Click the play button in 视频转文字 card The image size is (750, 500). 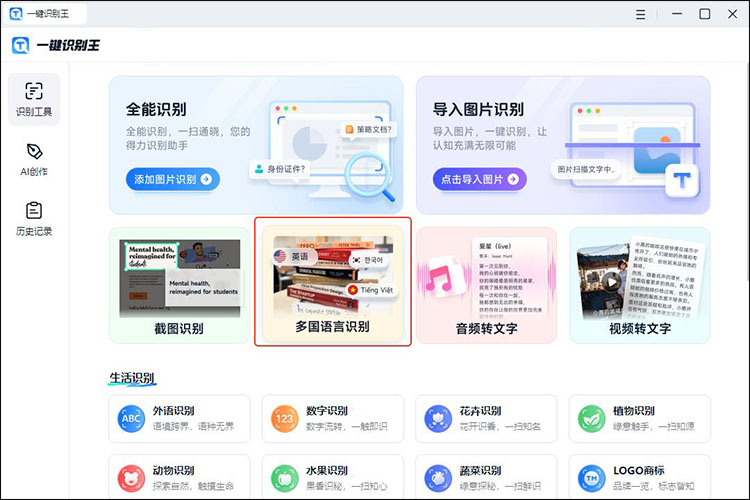612,282
